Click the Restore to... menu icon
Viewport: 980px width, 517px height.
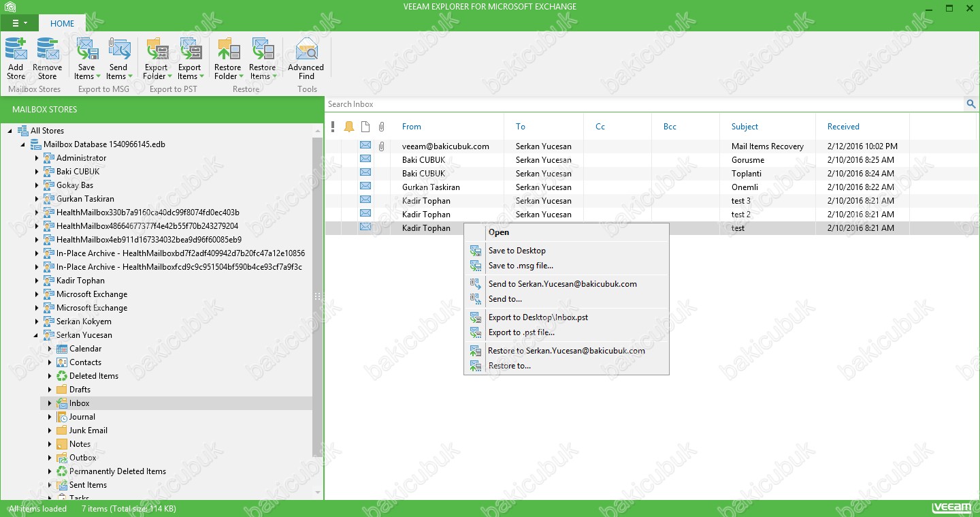(475, 366)
